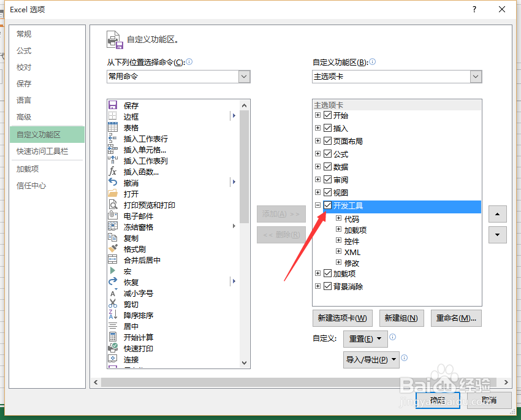Click the Save (保存) command icon
Screen dimensions: 521x420
pyautogui.click(x=113, y=105)
